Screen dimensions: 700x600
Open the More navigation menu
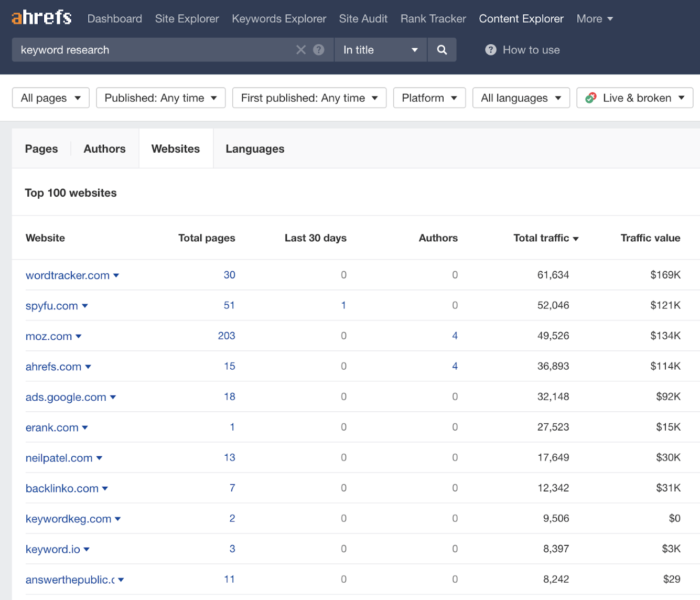(x=595, y=19)
